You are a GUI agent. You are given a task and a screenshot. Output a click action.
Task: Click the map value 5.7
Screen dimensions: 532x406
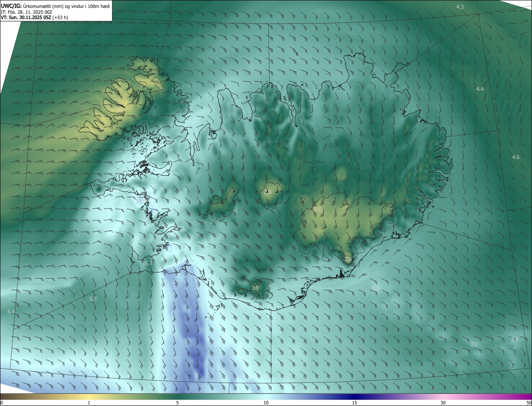coord(149,263)
